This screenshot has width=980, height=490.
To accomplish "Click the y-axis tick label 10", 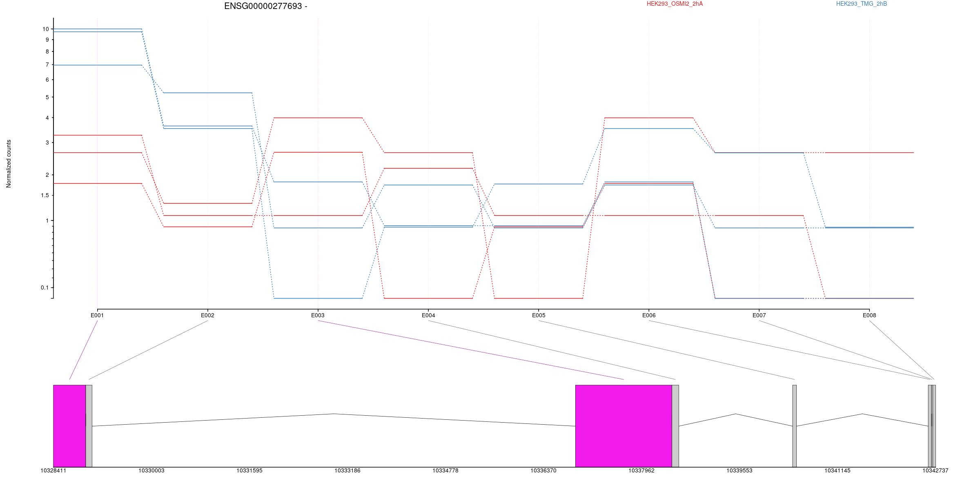I will pyautogui.click(x=45, y=29).
